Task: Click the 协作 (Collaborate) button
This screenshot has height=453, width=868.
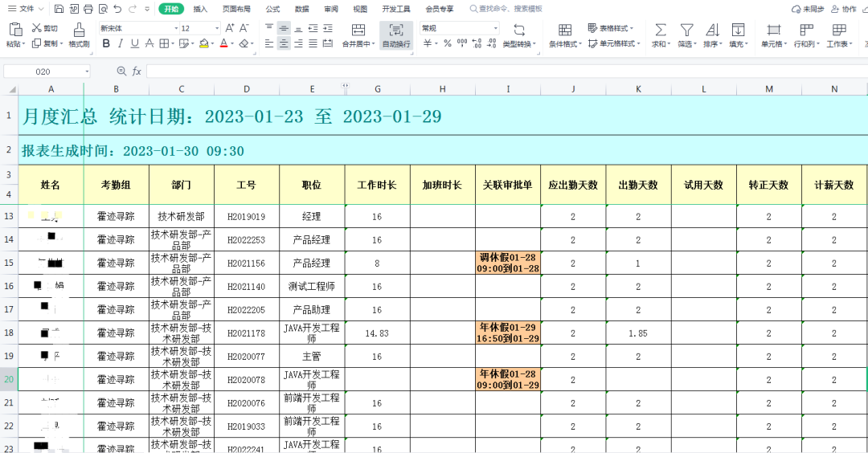Action: coord(844,9)
